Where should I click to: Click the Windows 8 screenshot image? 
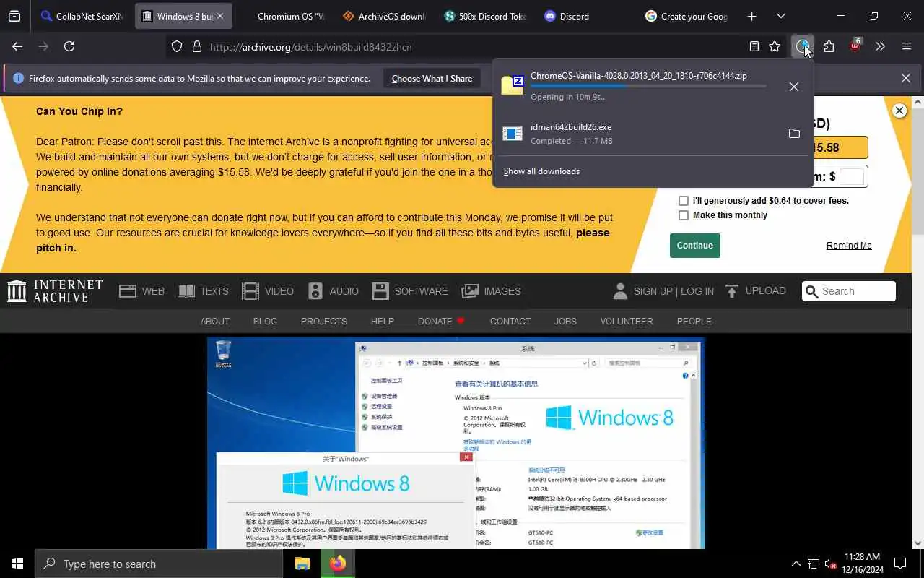[x=456, y=443]
